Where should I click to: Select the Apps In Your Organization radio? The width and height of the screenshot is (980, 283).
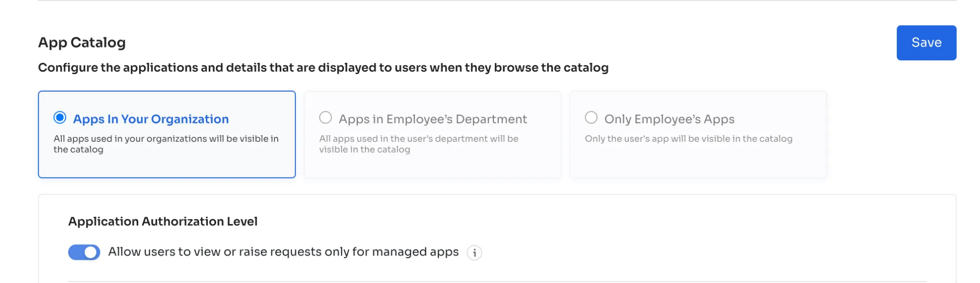point(60,118)
